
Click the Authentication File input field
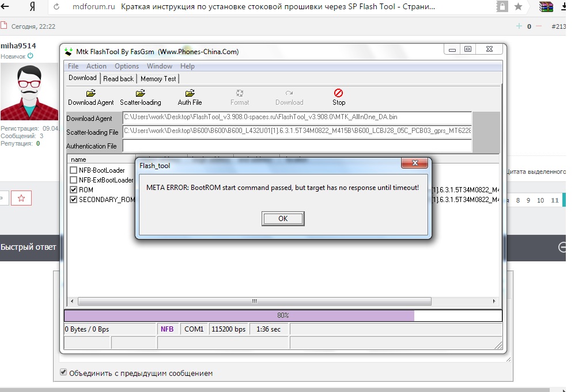coord(297,146)
